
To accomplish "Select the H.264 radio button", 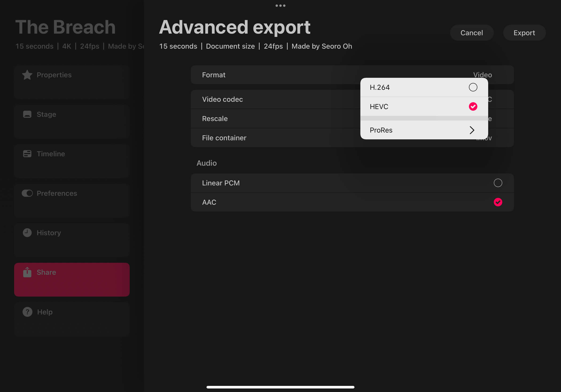I will click(x=473, y=87).
